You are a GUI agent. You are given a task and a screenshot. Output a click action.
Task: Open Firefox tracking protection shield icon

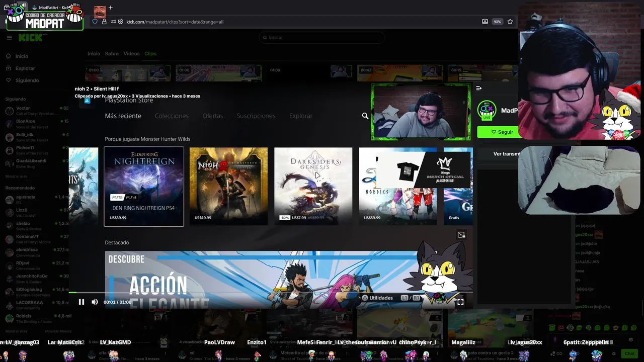click(x=95, y=22)
